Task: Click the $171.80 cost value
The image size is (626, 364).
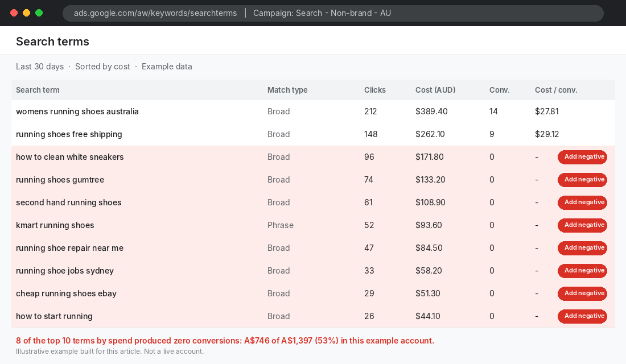Action: pos(430,157)
